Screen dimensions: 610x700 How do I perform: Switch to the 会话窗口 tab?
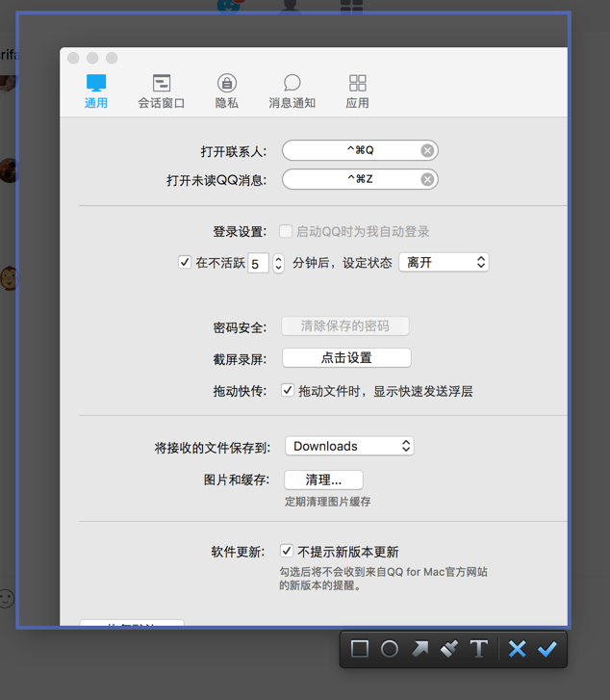coord(161,91)
